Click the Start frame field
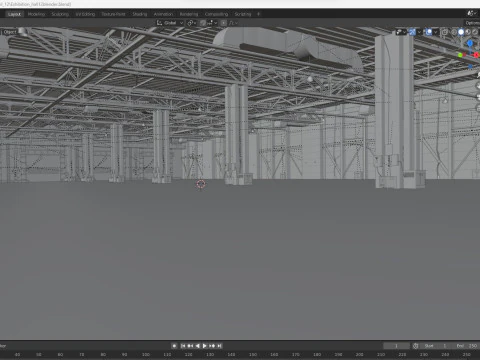The width and height of the screenshot is (480, 360). click(435, 346)
